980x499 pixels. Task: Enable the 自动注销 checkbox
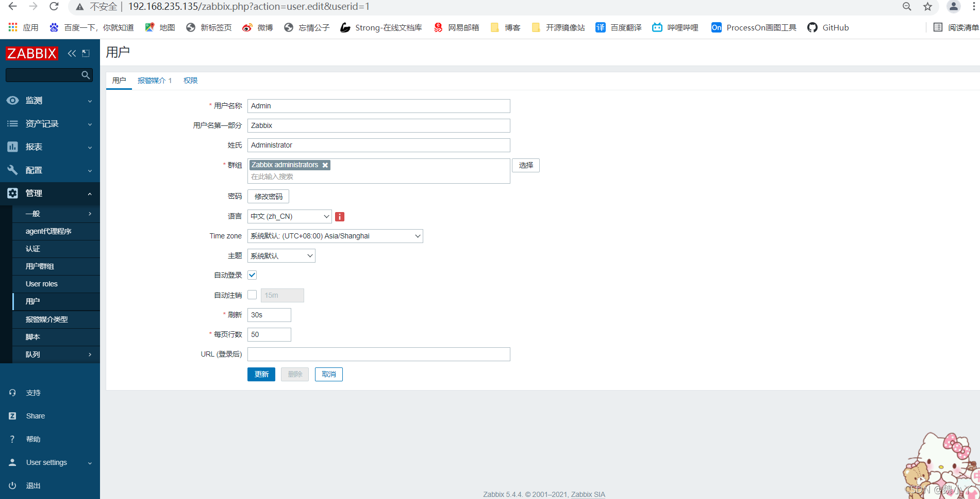(x=252, y=295)
